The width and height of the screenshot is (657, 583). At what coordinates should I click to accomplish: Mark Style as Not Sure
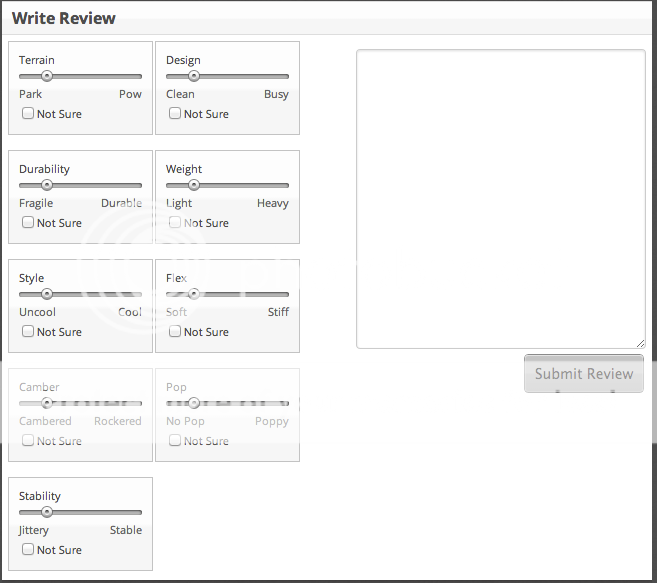28,332
